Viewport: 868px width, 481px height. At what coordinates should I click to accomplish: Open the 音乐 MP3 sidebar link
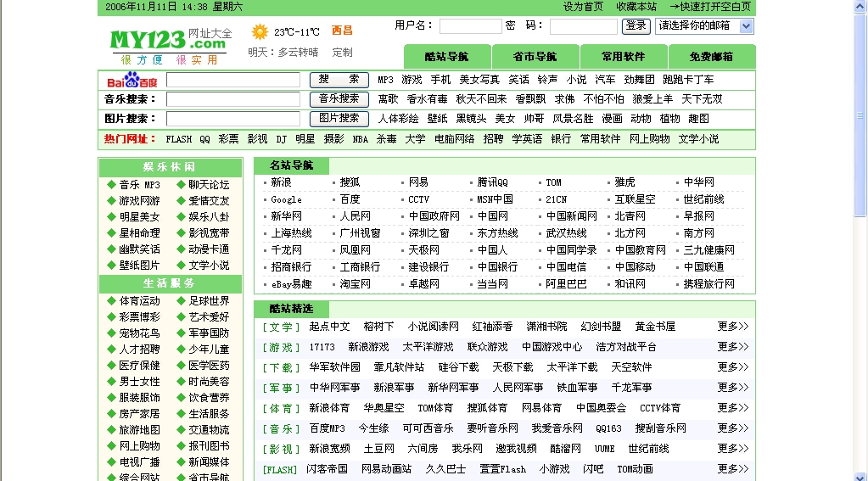[x=139, y=185]
